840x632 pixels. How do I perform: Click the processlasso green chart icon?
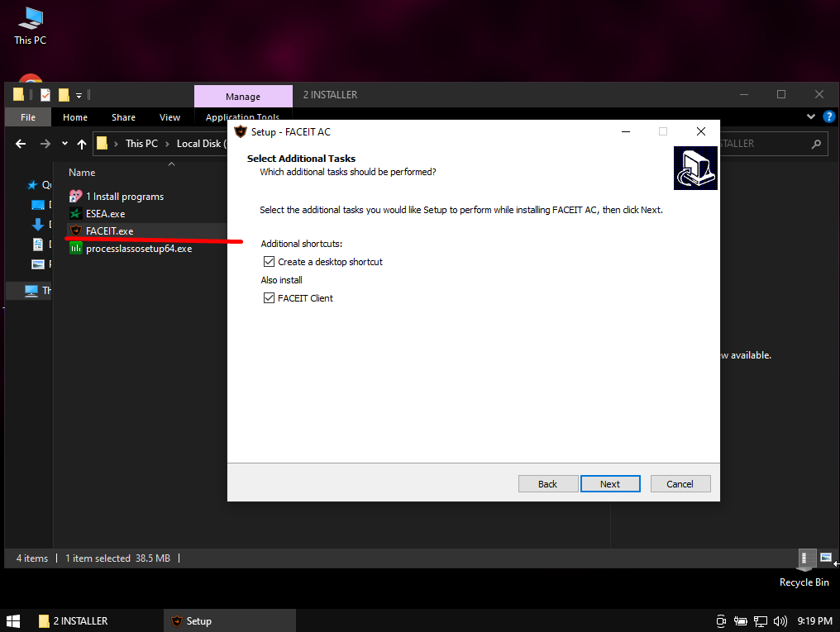tap(76, 249)
